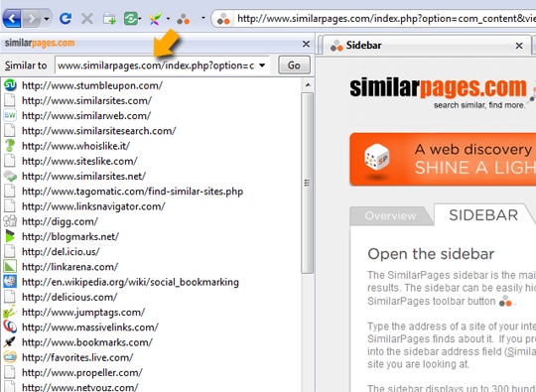Image resolution: width=536 pixels, height=392 pixels.
Task: Click the digg.com favicon
Action: pos(10,221)
